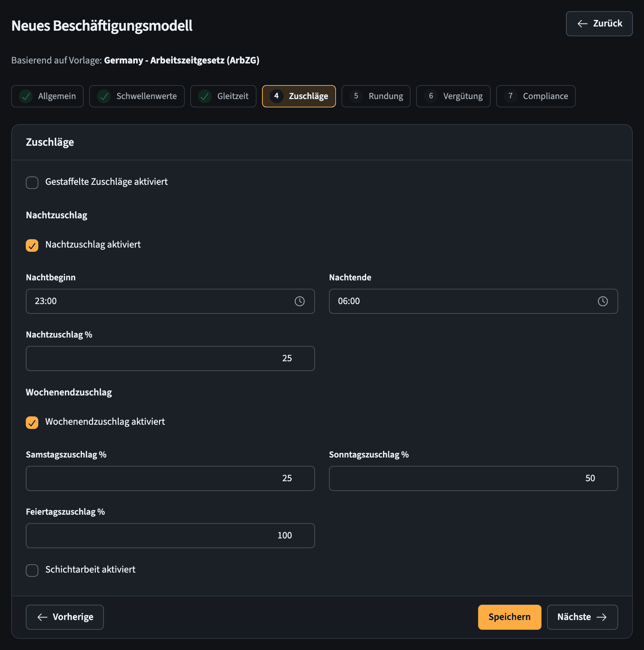
Task: Select the Zuschläge step tab
Action: click(x=299, y=96)
